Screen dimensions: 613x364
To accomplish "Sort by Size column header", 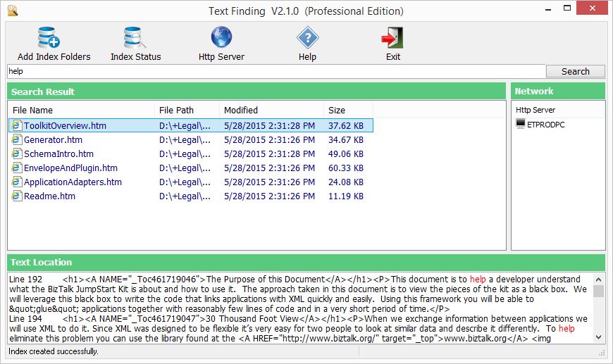I will point(348,110).
